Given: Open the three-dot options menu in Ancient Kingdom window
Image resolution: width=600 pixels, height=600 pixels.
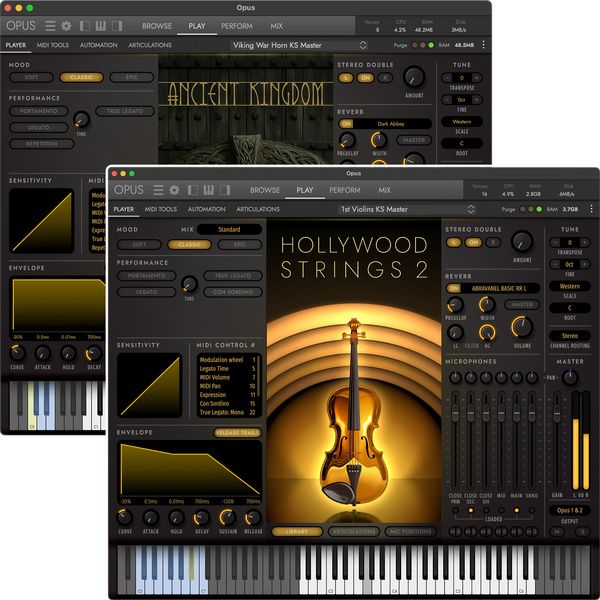Looking at the screenshot, I should 483,45.
